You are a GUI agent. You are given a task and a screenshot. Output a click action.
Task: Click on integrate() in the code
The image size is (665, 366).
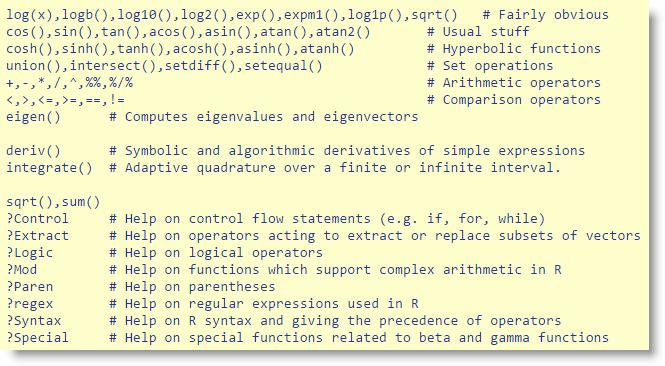point(49,168)
